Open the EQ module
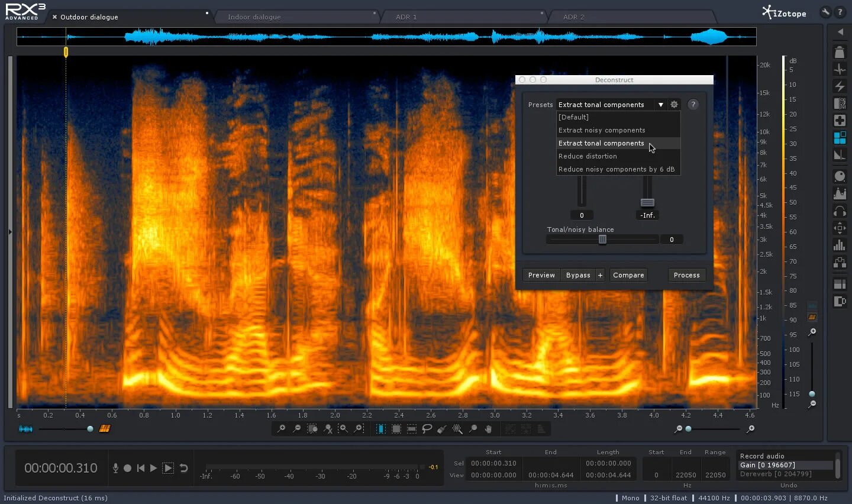 840,193
